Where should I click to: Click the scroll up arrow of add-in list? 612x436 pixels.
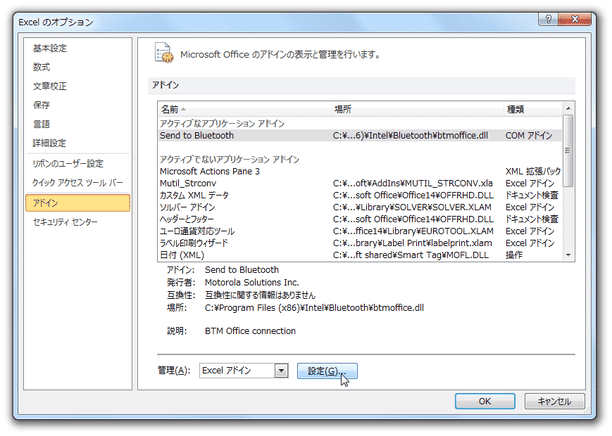(x=568, y=108)
